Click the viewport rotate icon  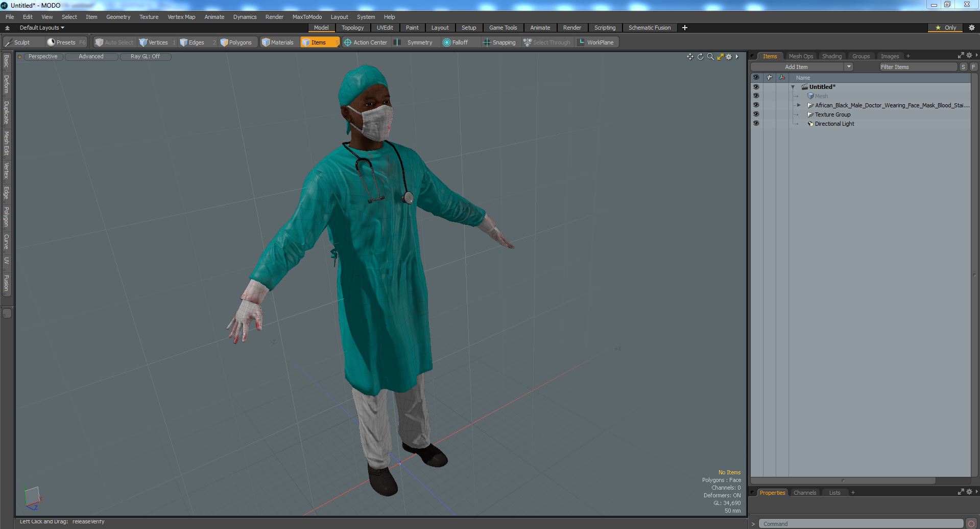point(700,57)
